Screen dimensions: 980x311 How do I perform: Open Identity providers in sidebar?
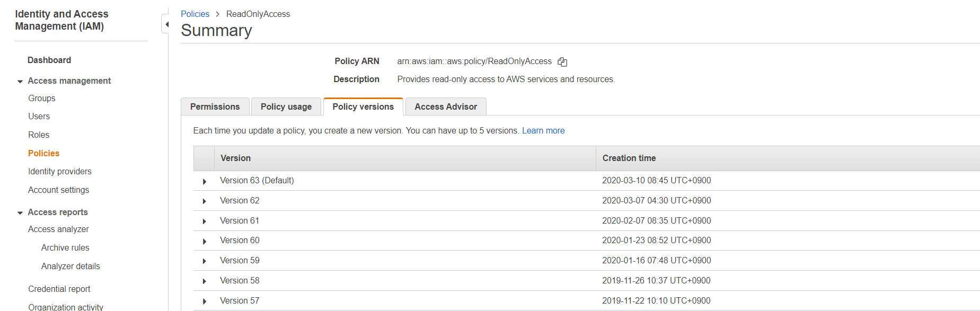[59, 171]
